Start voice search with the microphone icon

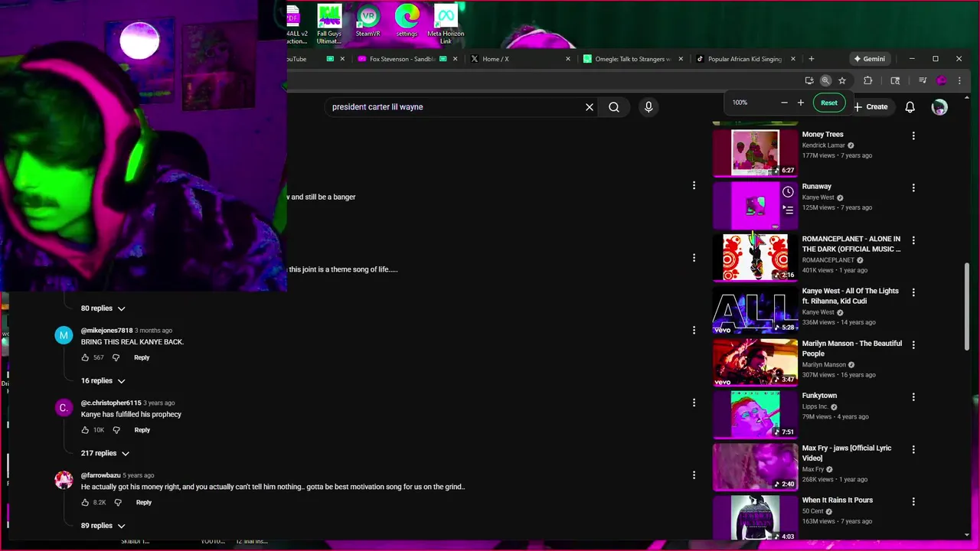click(648, 107)
